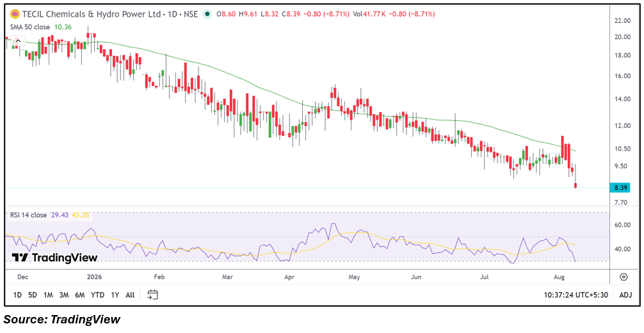Click the 40.00 RSI axis label
The image size is (644, 333).
(622, 249)
